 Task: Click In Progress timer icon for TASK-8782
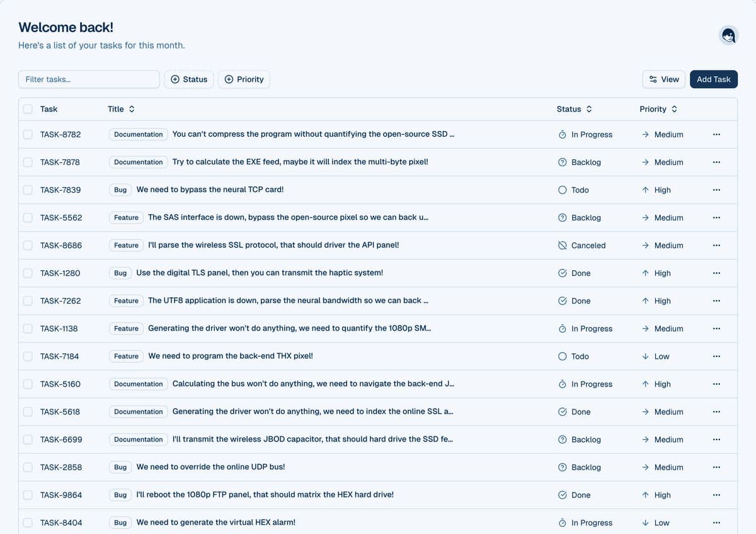(563, 134)
